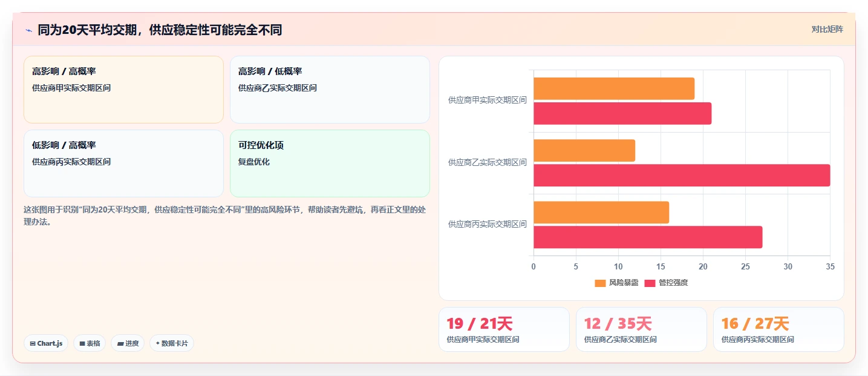
Task: Click the 16 / 27天 data card
Action: tap(778, 329)
